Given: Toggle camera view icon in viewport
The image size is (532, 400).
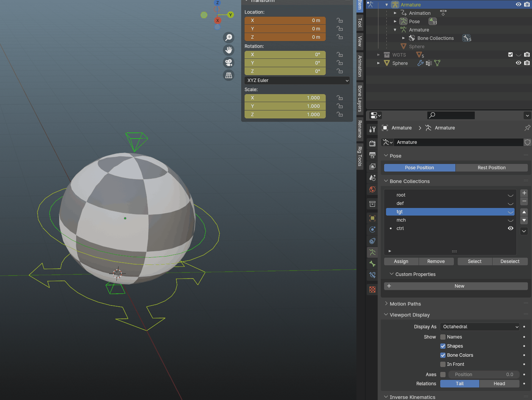Looking at the screenshot, I should (x=229, y=63).
